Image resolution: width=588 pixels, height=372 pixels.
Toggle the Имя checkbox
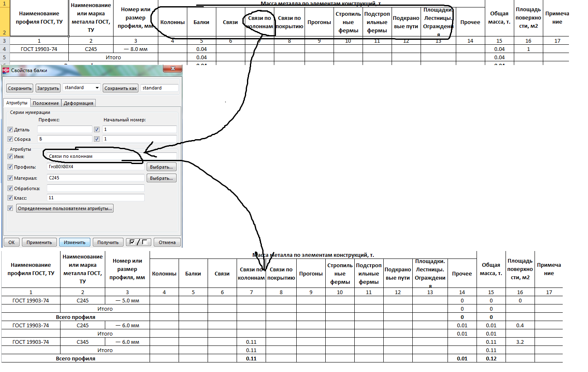[x=10, y=157]
